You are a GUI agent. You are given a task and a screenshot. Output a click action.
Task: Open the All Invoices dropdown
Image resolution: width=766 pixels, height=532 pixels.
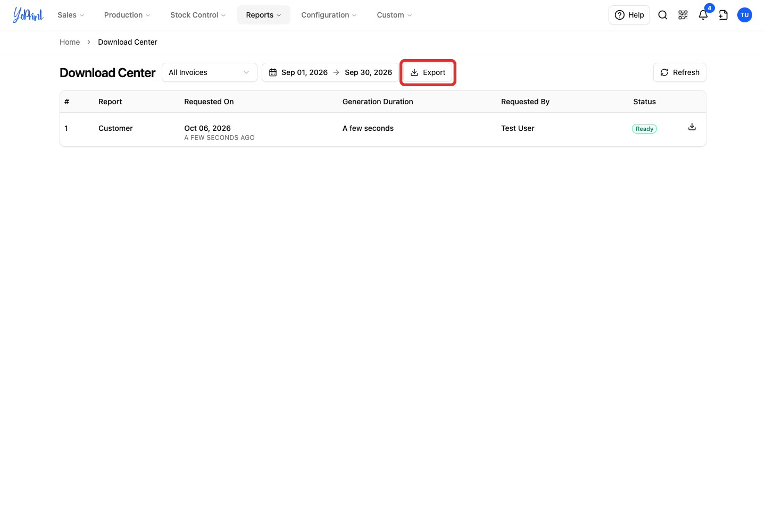[210, 72]
